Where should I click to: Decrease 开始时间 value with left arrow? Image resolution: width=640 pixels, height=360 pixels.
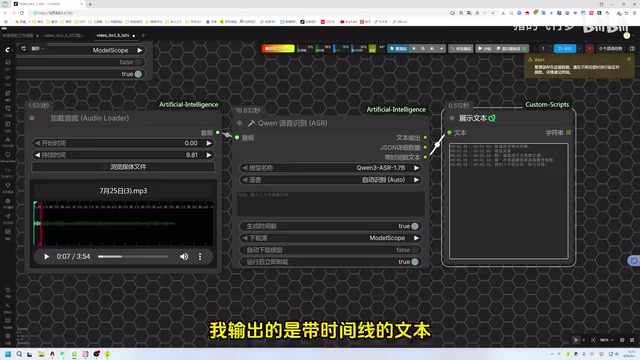[38, 143]
